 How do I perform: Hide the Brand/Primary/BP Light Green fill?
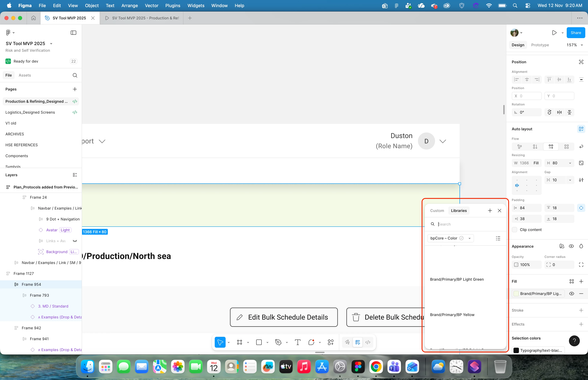pos(571,294)
